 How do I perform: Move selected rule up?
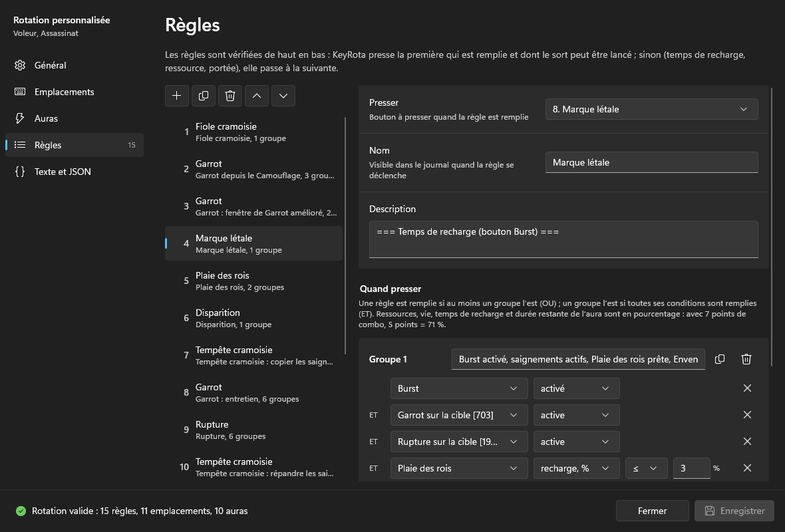(x=257, y=96)
